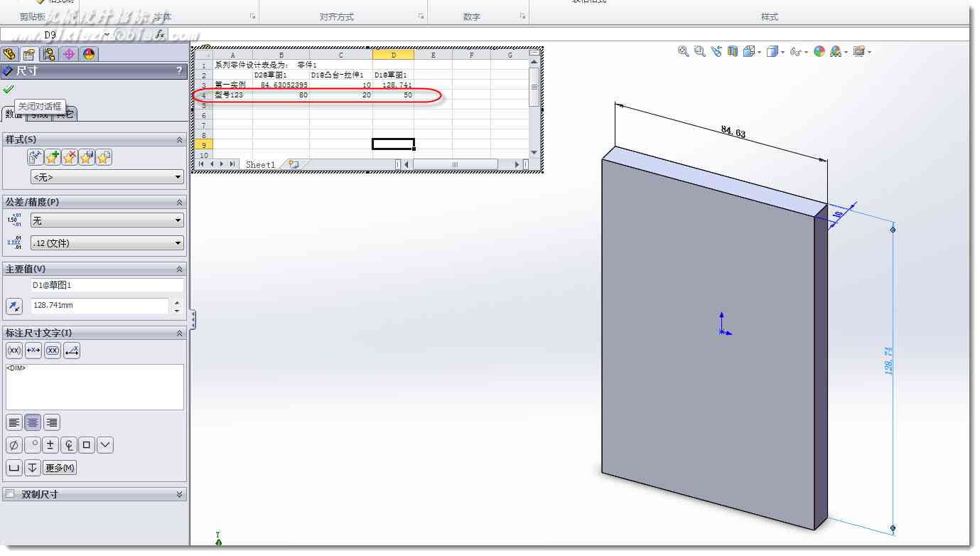Edit appearance color ball in viewport toolbar
This screenshot has width=980, height=556.
(819, 51)
